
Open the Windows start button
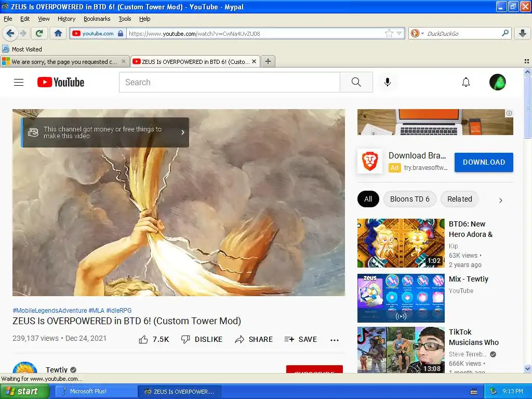coord(24,391)
